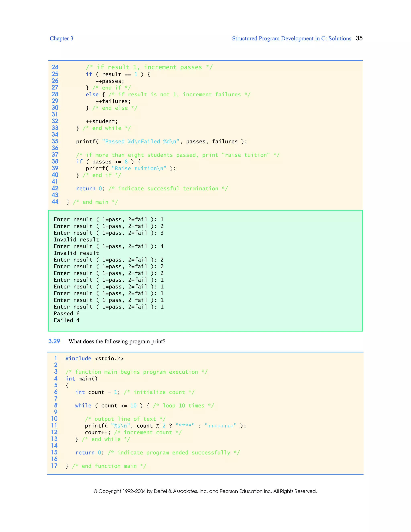Click 'Structured Program Development in C: Solutions' header
This screenshot has height=532, width=411.
pos(291,39)
